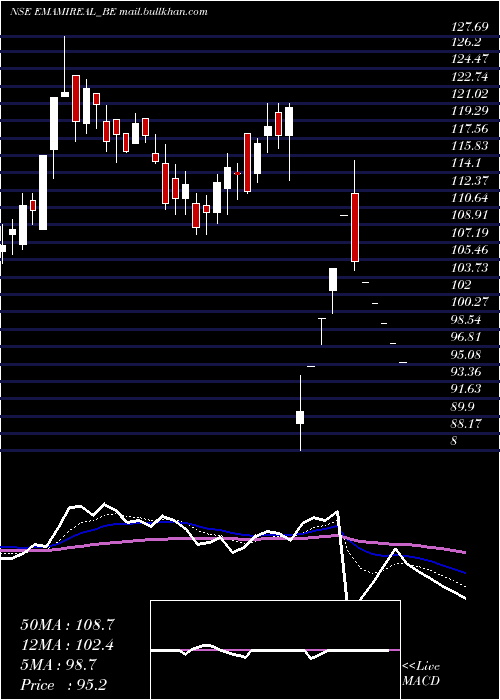Click the 127.69 price axis label

pyautogui.click(x=470, y=27)
